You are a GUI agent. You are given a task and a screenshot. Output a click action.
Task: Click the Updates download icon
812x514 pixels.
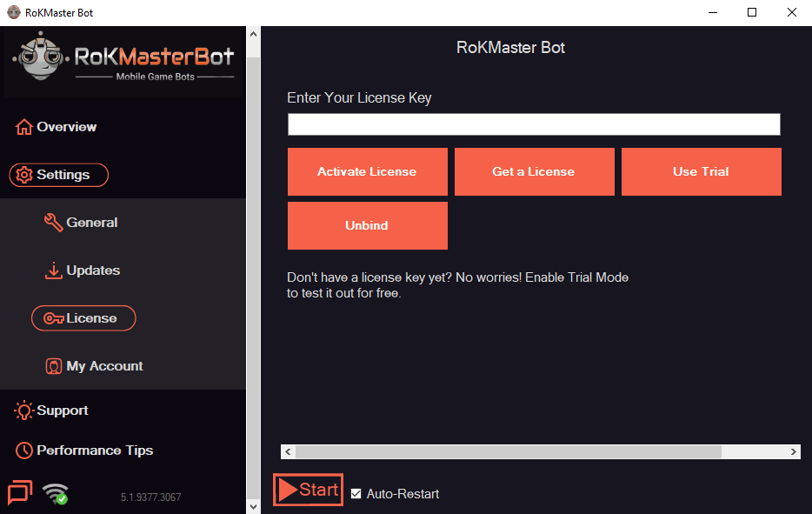[53, 270]
